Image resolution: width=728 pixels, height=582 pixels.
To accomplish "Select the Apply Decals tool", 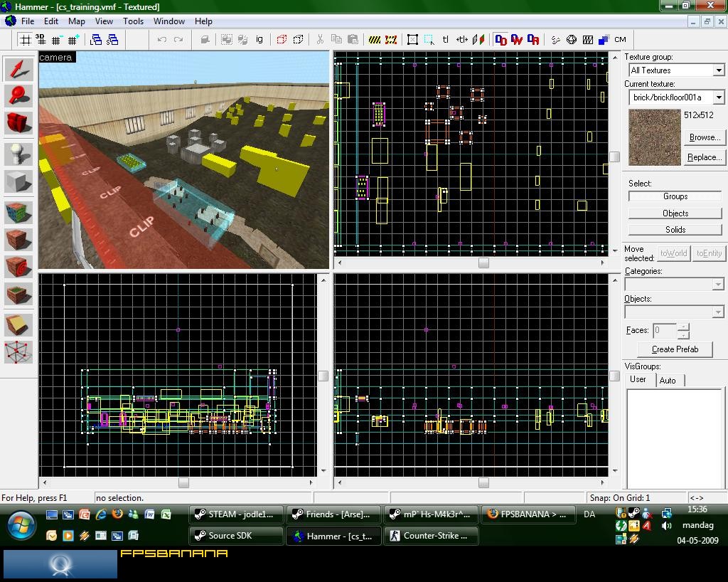I will point(18,267).
